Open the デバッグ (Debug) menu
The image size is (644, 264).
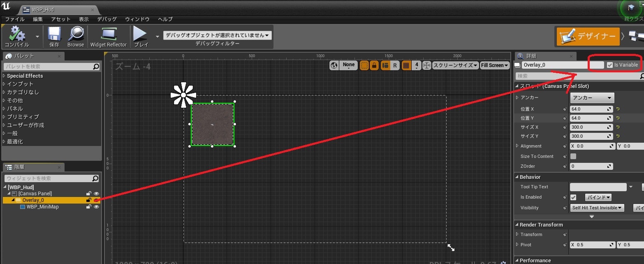point(107,19)
